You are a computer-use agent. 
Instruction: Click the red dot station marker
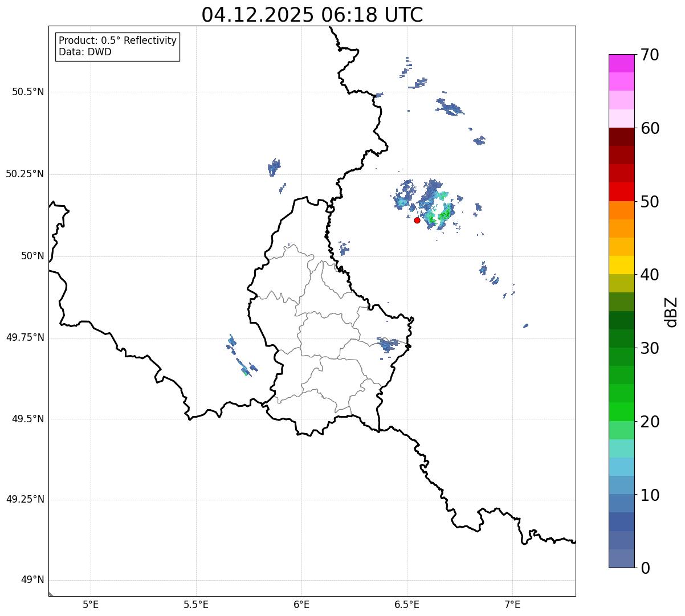pos(417,220)
